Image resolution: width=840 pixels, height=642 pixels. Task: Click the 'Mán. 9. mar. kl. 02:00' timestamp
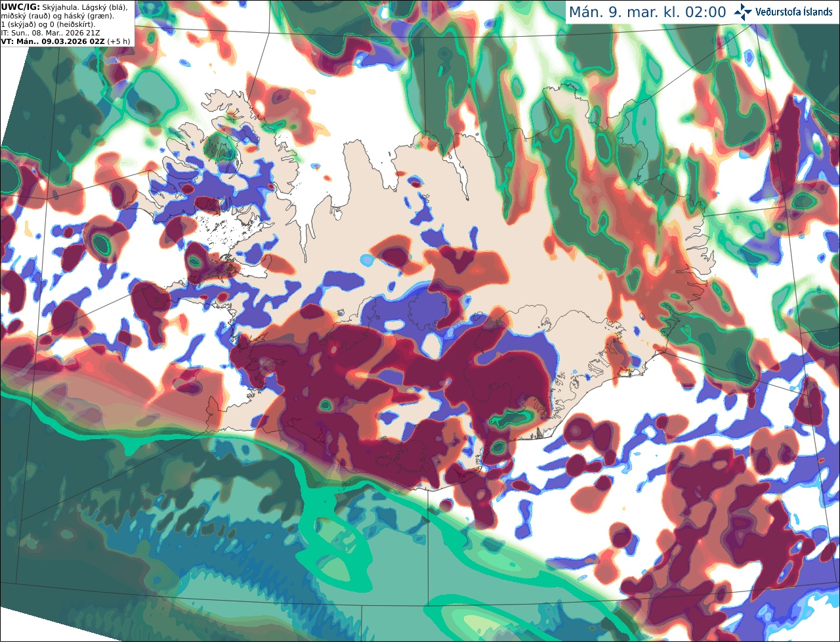tap(647, 12)
